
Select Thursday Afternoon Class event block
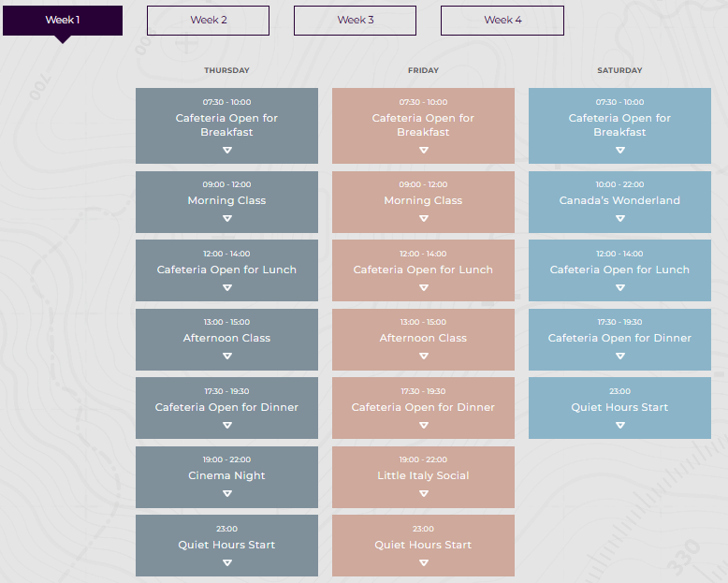(226, 338)
